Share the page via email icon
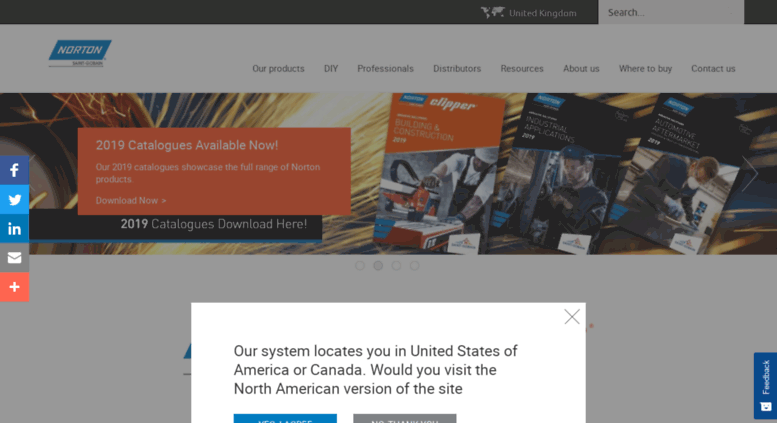The height and width of the screenshot is (423, 777). click(14, 258)
